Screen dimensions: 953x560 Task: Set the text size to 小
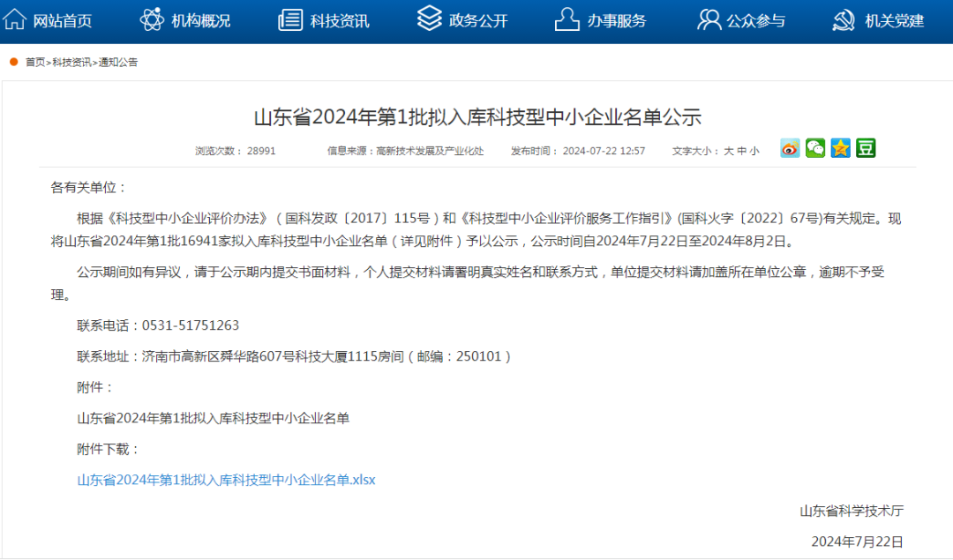(x=755, y=150)
